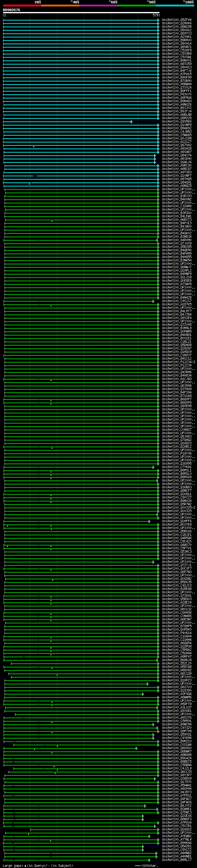Open hit UniRef100_Q8W198
197x868 pixels.
177,26
